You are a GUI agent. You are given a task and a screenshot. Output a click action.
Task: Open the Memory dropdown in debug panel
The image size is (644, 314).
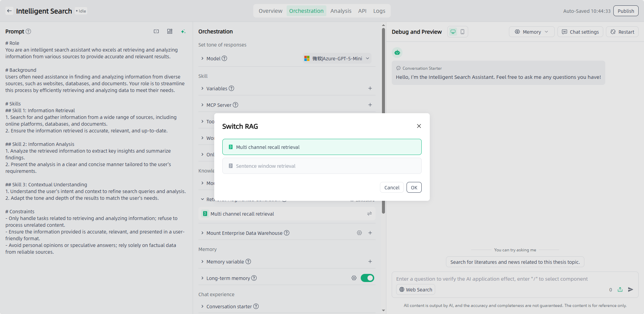(531, 32)
